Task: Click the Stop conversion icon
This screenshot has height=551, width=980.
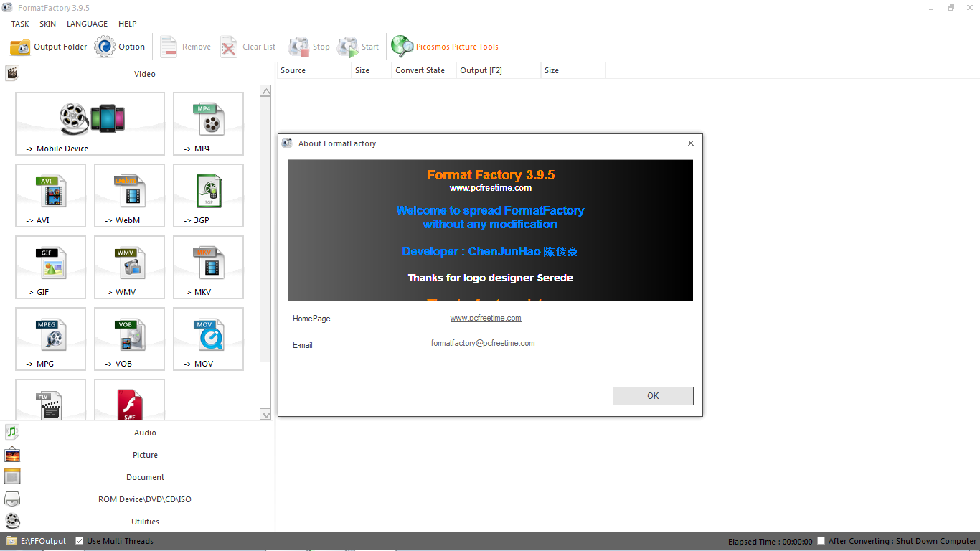Action: [x=298, y=47]
